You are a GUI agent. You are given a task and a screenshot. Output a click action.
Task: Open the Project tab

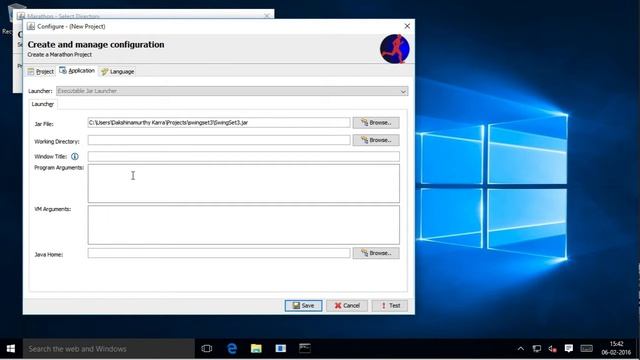pyautogui.click(x=41, y=71)
